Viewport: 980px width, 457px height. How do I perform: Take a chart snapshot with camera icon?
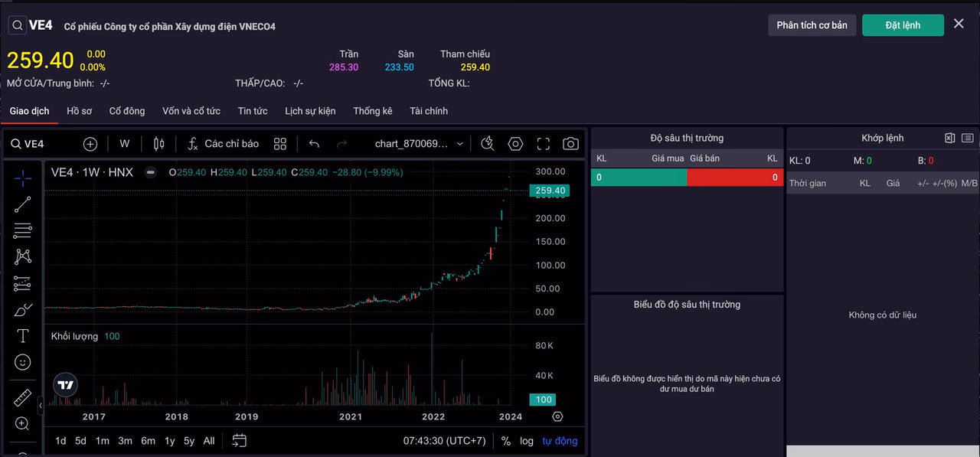(570, 144)
